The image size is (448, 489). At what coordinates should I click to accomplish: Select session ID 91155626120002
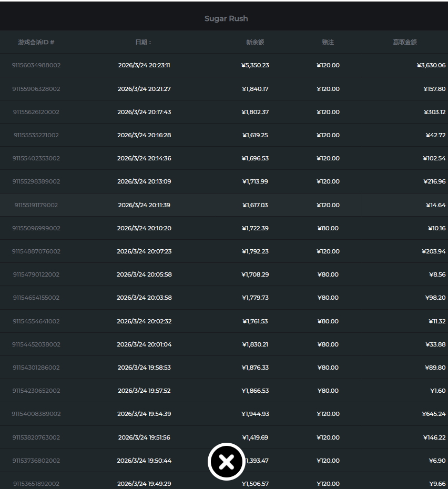click(36, 112)
